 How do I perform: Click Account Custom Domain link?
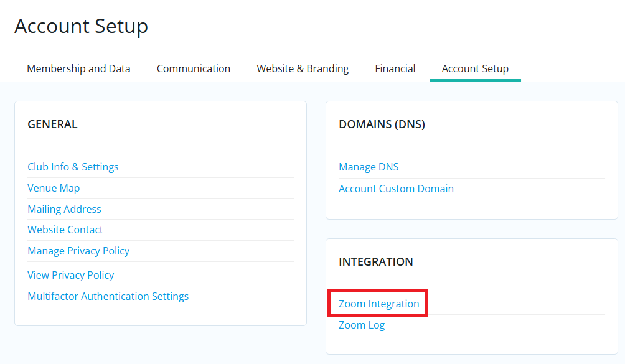click(396, 189)
